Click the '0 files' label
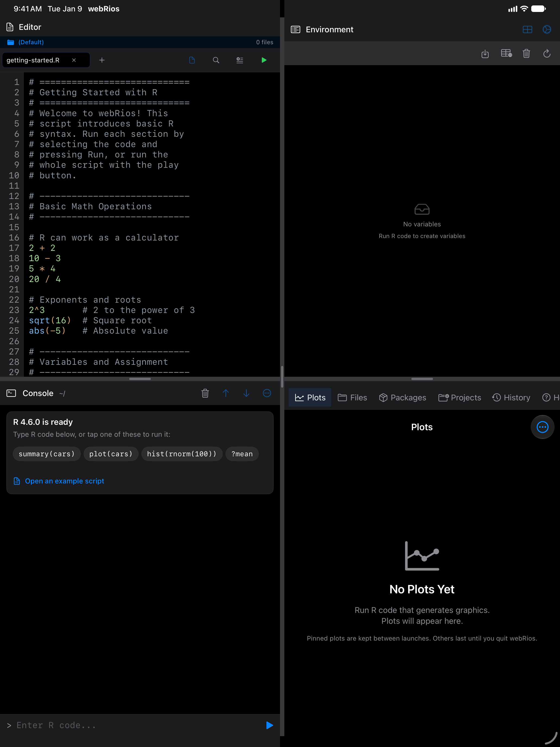The width and height of the screenshot is (560, 747). click(x=265, y=42)
